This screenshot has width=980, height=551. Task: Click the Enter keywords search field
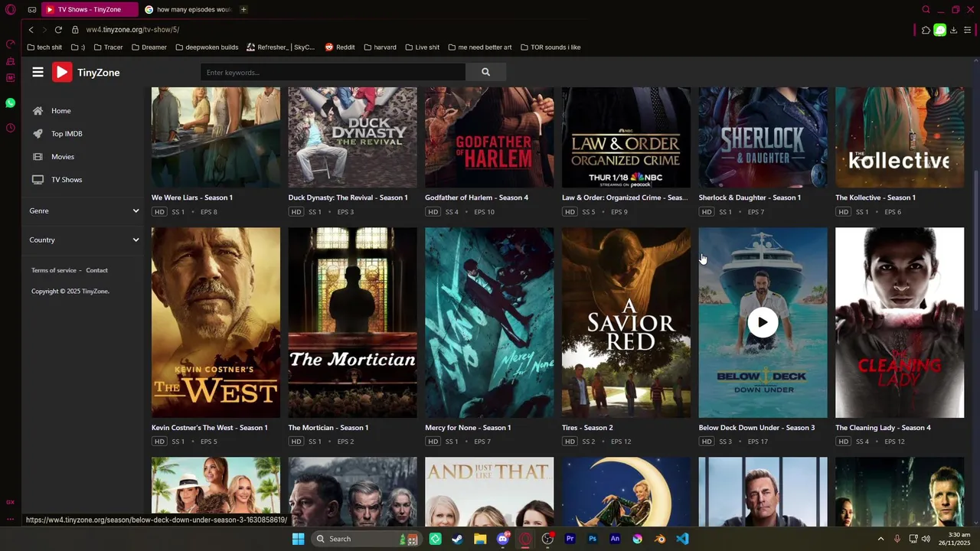point(333,72)
